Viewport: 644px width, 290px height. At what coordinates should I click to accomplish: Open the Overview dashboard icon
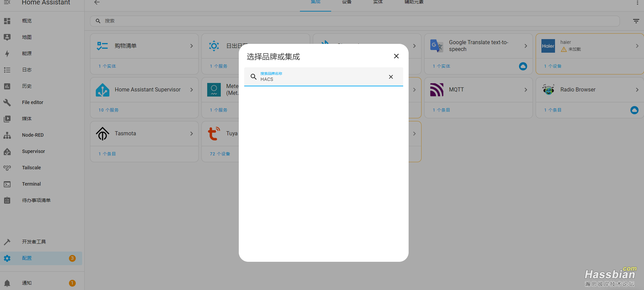coord(7,21)
